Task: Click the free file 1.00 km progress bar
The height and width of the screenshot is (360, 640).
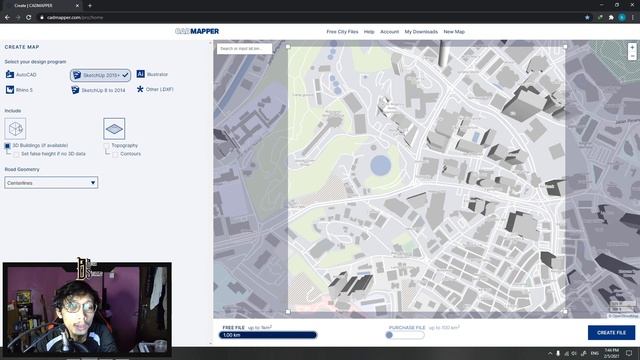Action: click(x=268, y=335)
